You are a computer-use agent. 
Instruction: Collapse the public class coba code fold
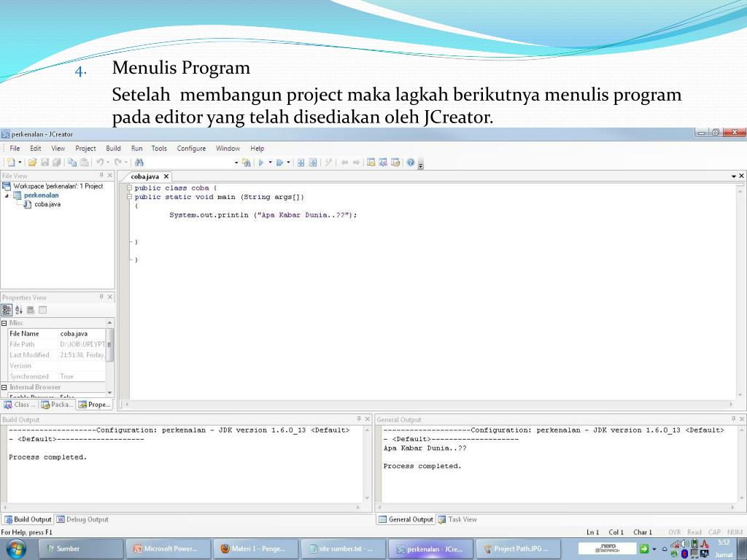(129, 188)
